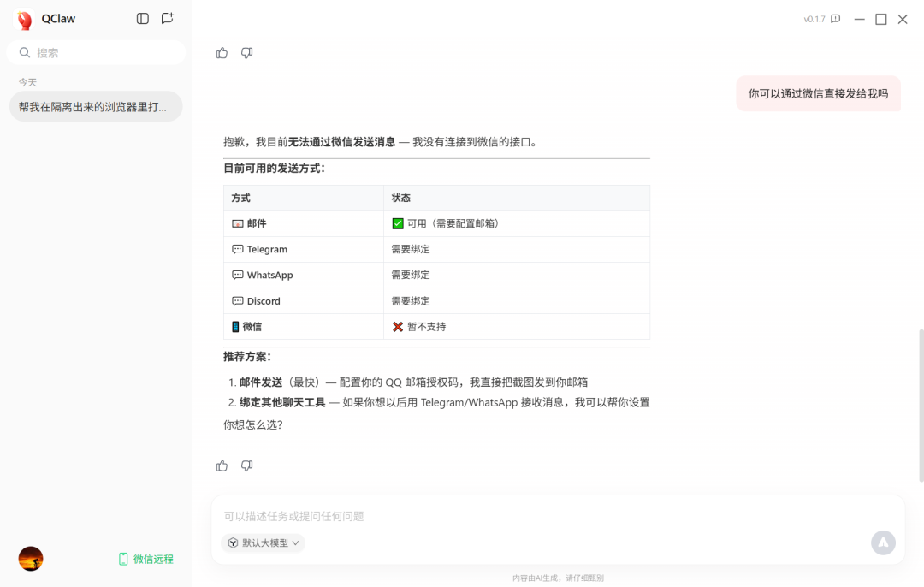Click the chat-bubble icon beside Telegram
Viewport: 924px width, 587px height.
coord(237,249)
